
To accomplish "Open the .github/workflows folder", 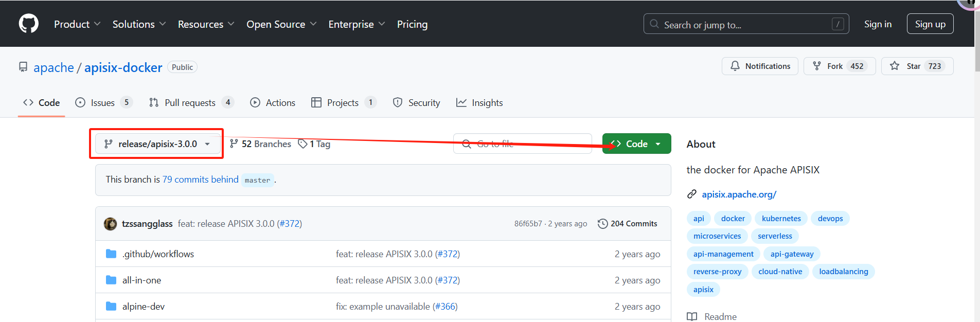I will point(158,254).
